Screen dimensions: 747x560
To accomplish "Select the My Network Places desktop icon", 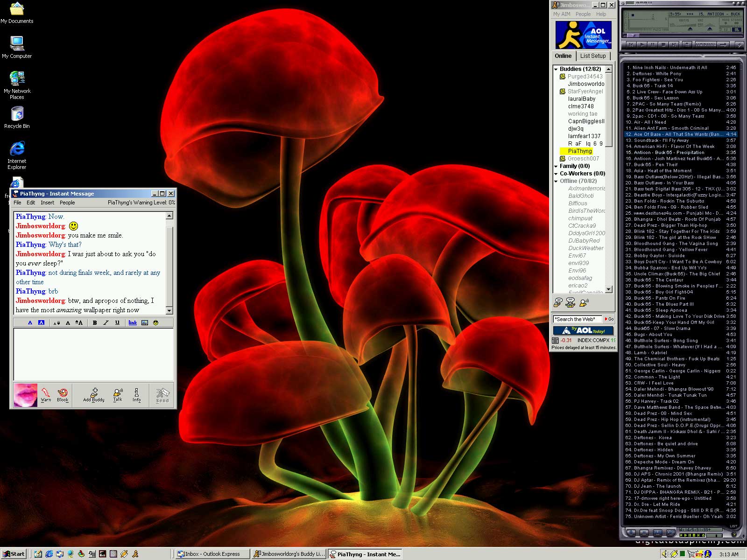I will [17, 85].
